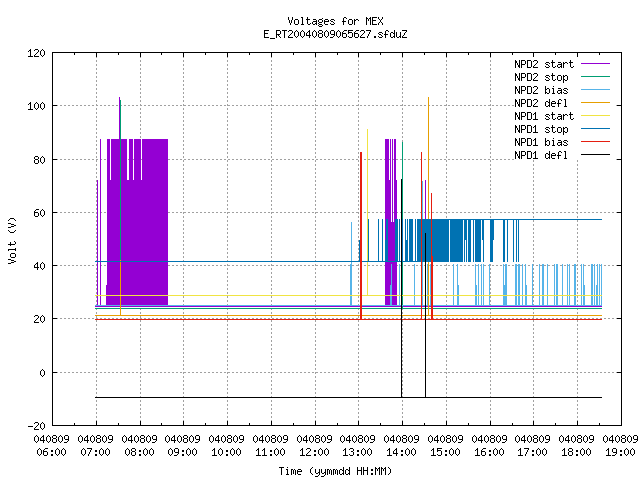Viewport: 640px width, 480px height.
Task: Click the purple NPD2 start legend line sample
Action: (x=596, y=64)
